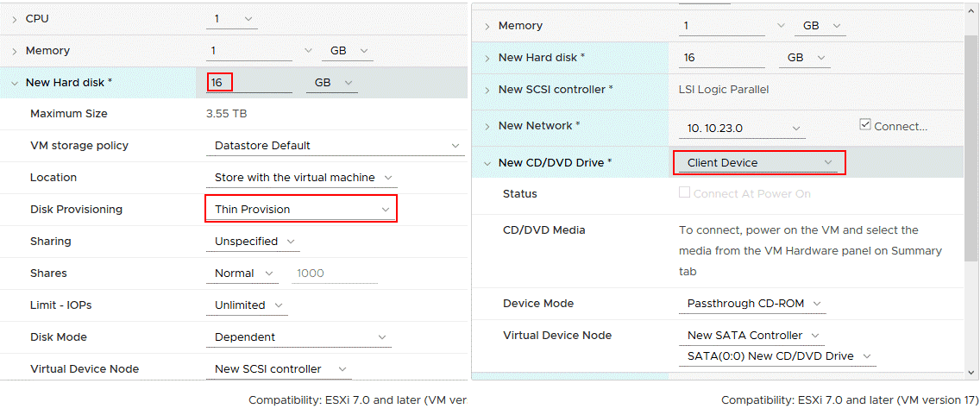Expand the CPU settings row
Screen dimensions: 980x415
15,19
